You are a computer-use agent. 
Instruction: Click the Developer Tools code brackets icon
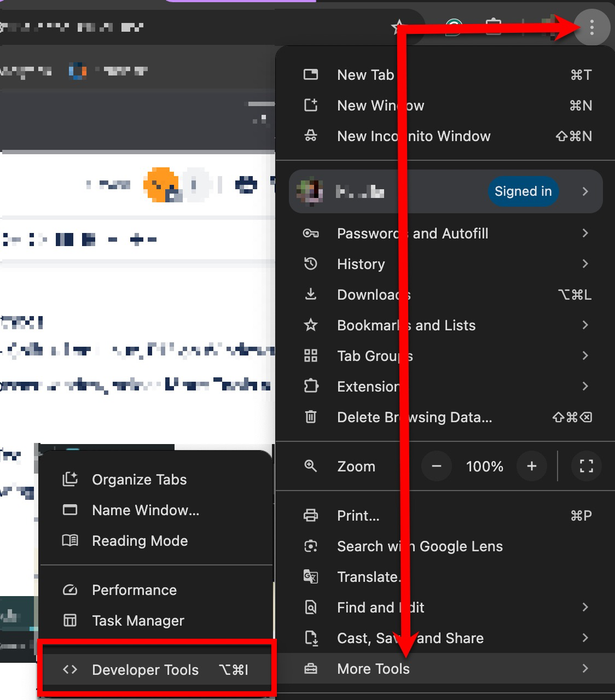(70, 669)
